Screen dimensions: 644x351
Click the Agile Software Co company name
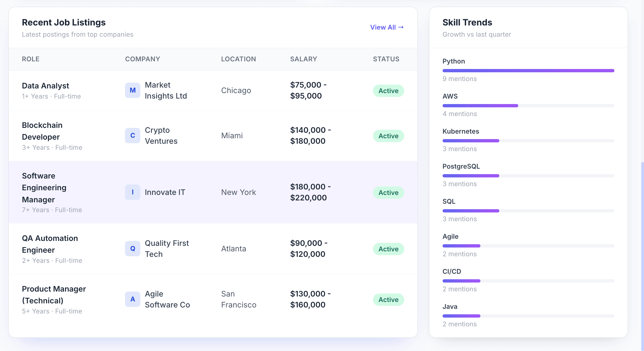(x=167, y=299)
